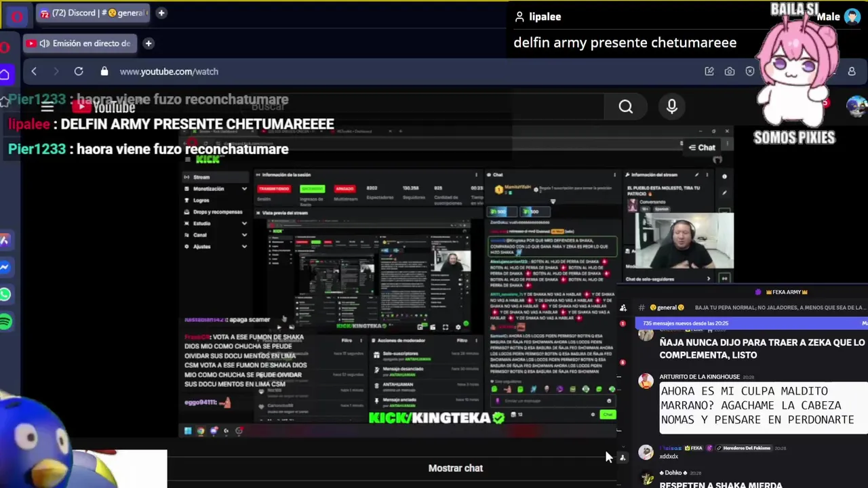The image size is (868, 488).
Task: Open Messenger in Opera sidebar
Action: coord(5,267)
